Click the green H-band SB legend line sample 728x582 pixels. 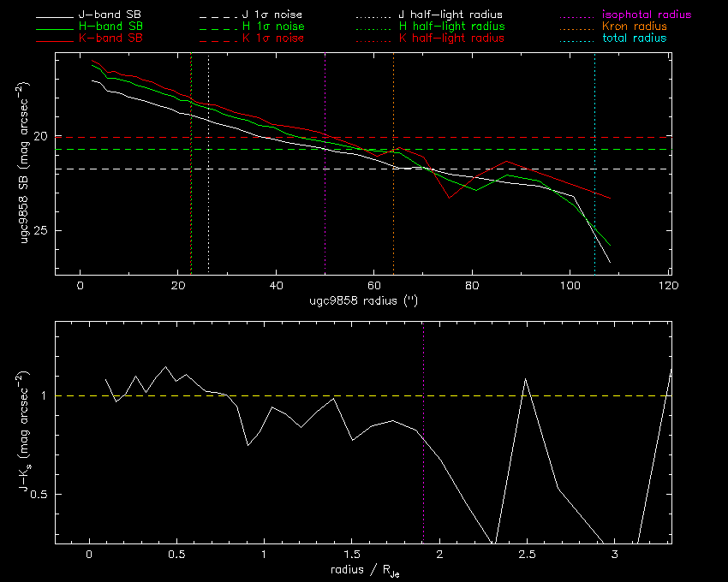pyautogui.click(x=55, y=30)
